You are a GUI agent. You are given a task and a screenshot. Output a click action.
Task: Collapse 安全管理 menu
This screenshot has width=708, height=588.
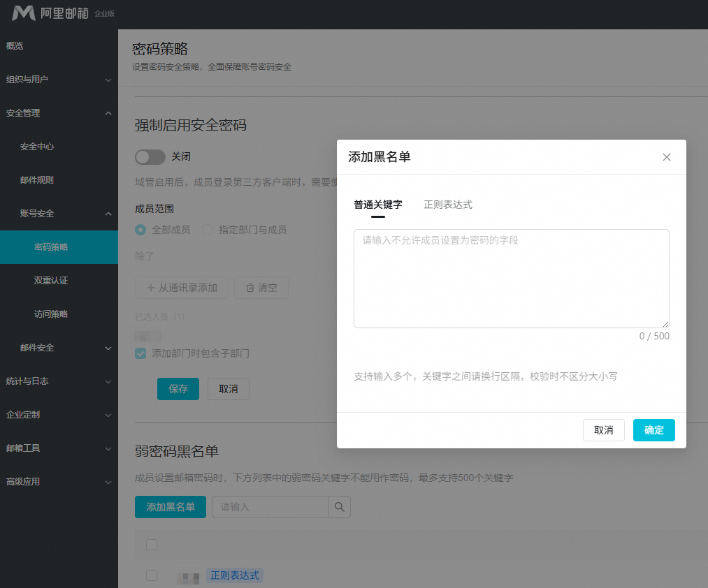(59, 113)
